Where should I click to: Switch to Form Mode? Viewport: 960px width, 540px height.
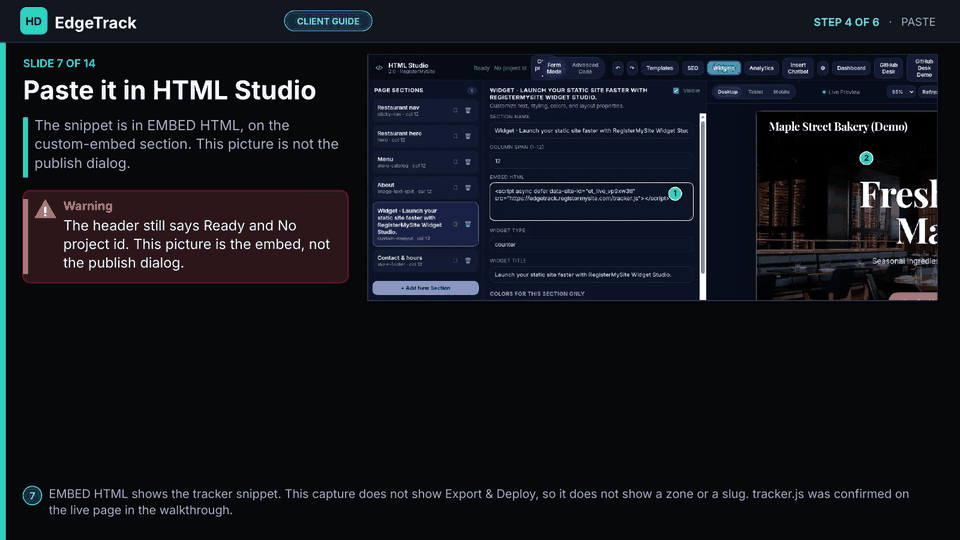(553, 68)
